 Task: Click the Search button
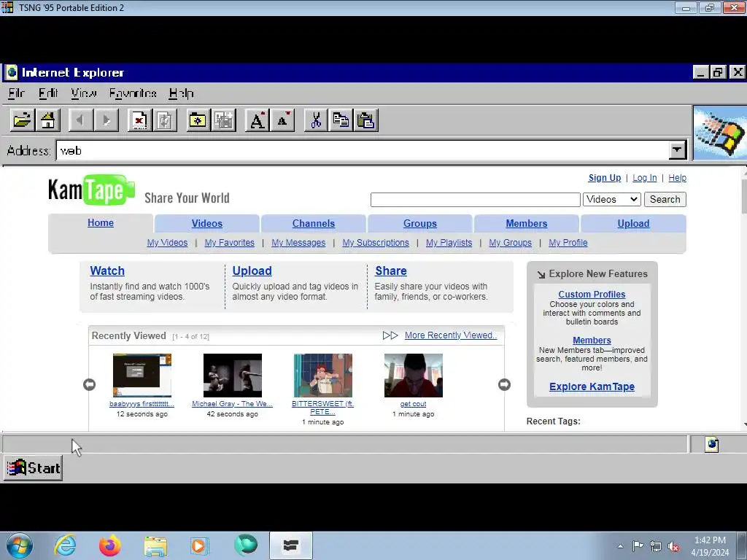665,200
